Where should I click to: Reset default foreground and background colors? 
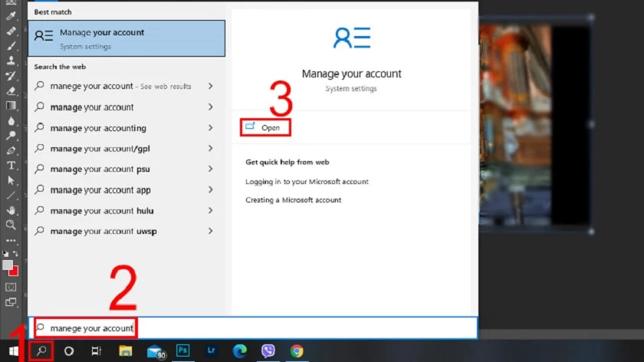point(5,254)
